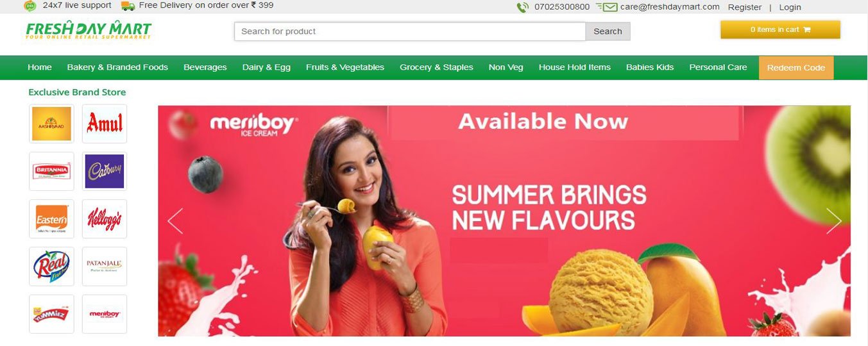The image size is (868, 346).
Task: Open the Meriiboy brand tile in sidebar
Action: pos(105,313)
